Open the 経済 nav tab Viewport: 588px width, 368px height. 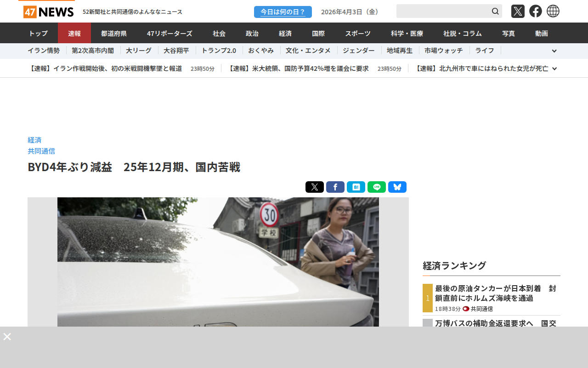tap(285, 33)
